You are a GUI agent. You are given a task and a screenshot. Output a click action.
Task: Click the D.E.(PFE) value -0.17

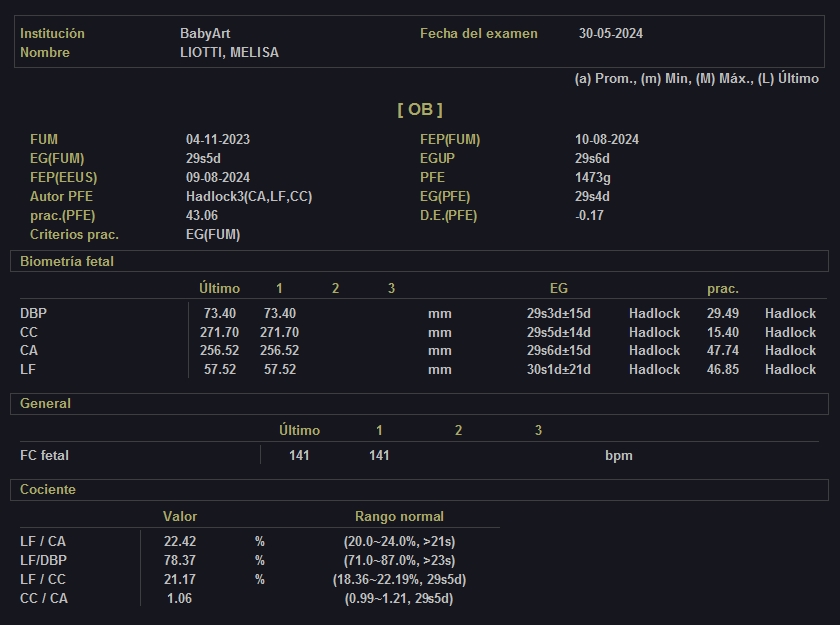pyautogui.click(x=590, y=216)
